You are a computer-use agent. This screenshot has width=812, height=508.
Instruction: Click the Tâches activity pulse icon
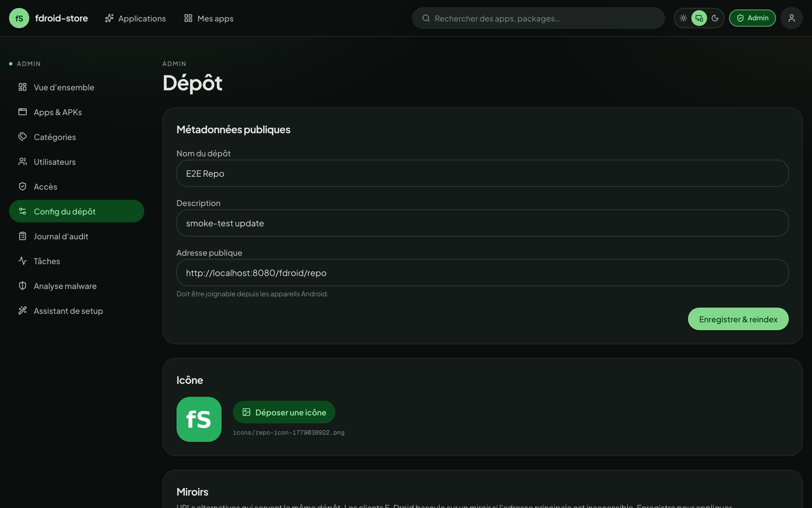coord(23,261)
